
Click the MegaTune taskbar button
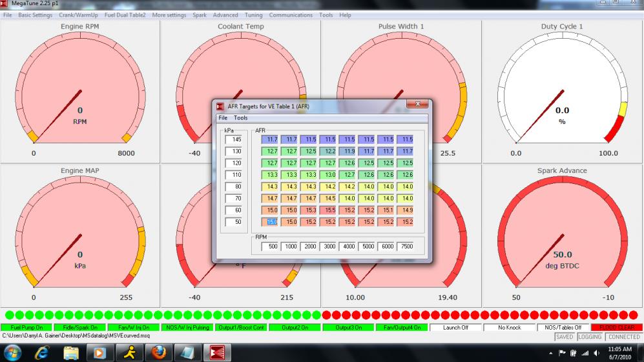click(x=217, y=353)
